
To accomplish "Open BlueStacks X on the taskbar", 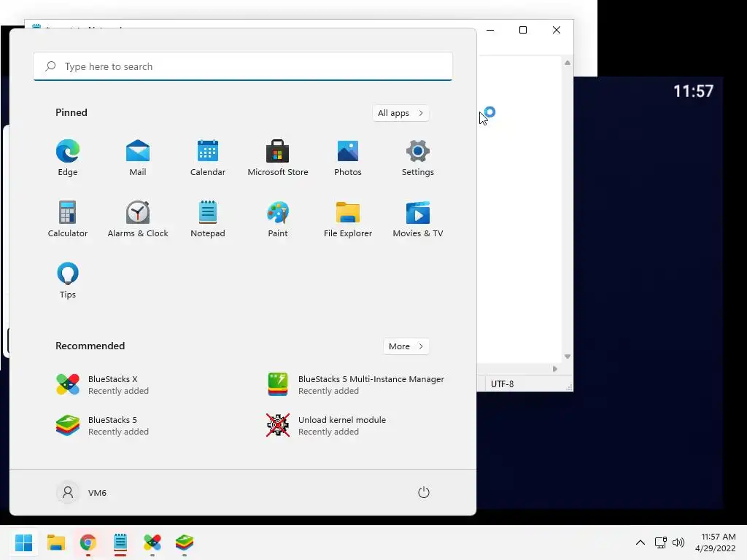I will pyautogui.click(x=152, y=542).
